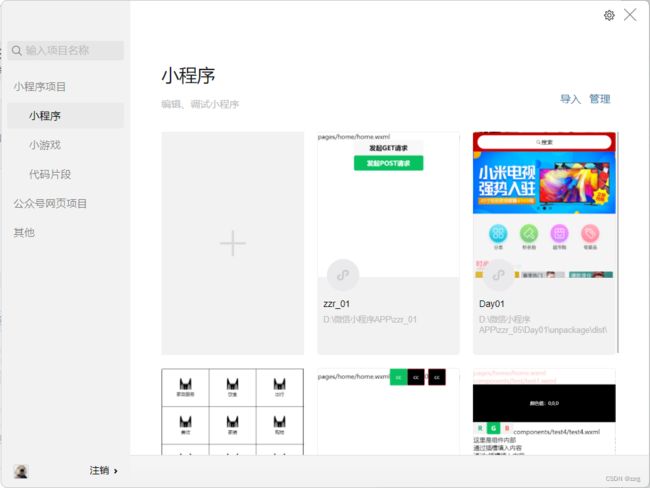Click the zzr_01 mini program logo icon
The image size is (650, 488).
click(x=343, y=275)
